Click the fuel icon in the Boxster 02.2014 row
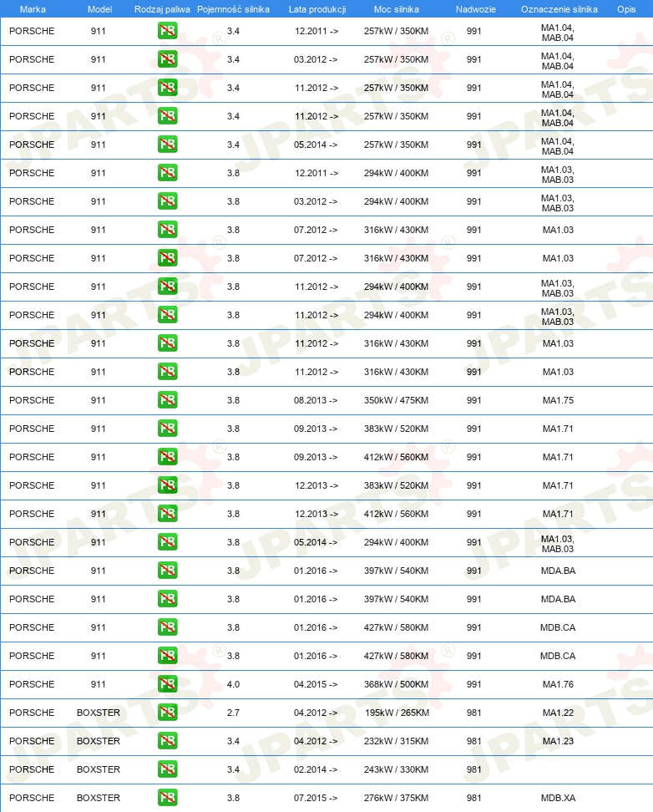Image resolution: width=653 pixels, height=812 pixels. (167, 769)
